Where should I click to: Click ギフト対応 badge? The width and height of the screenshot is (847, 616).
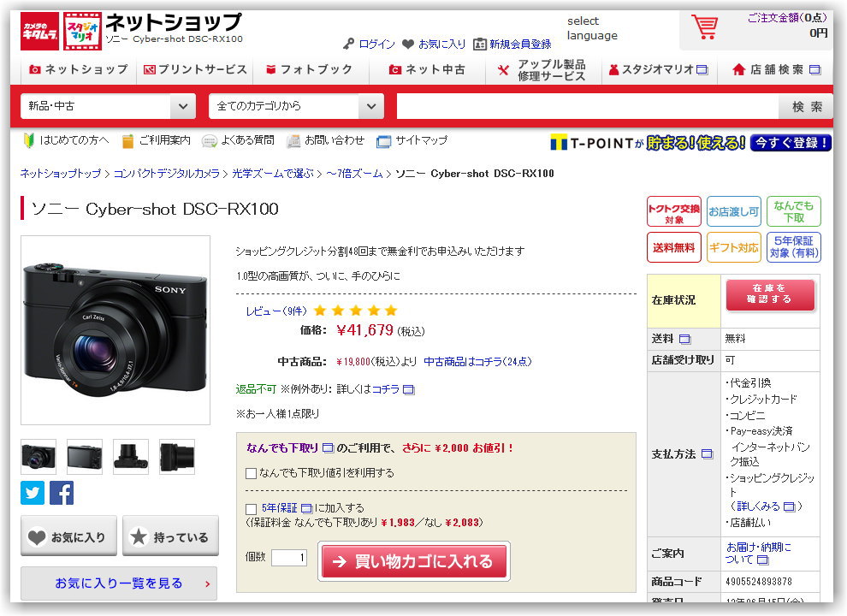[733, 247]
